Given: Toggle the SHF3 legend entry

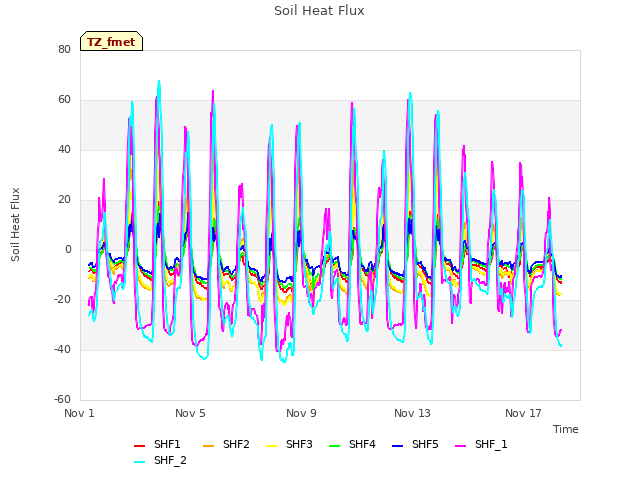Looking at the screenshot, I should 289,444.
